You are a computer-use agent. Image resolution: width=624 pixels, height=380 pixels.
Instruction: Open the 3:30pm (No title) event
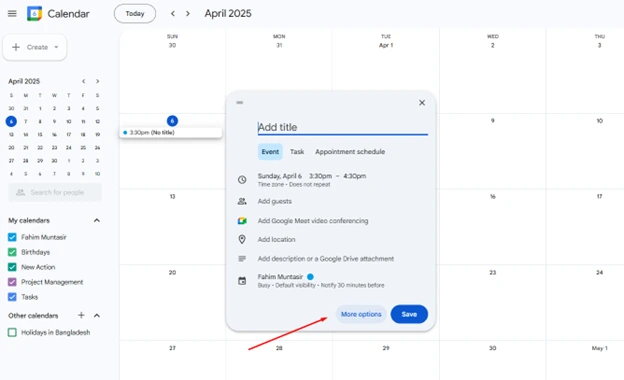[x=171, y=133]
